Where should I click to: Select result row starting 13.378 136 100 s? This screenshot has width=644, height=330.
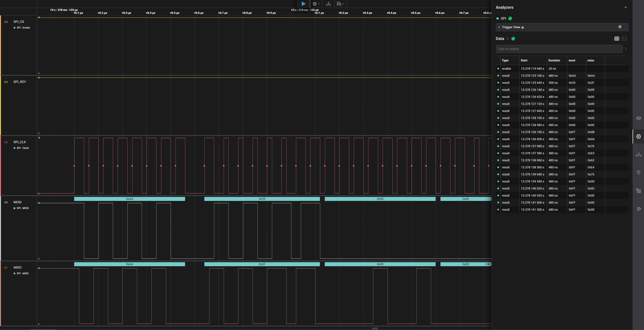pyautogui.click(x=562, y=132)
